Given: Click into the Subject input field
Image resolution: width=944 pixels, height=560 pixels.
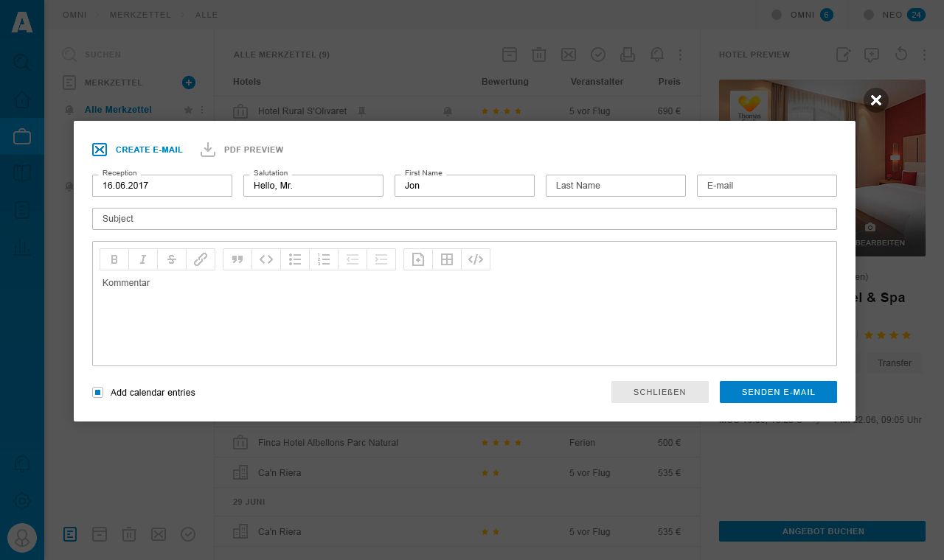Looking at the screenshot, I should click(x=464, y=219).
